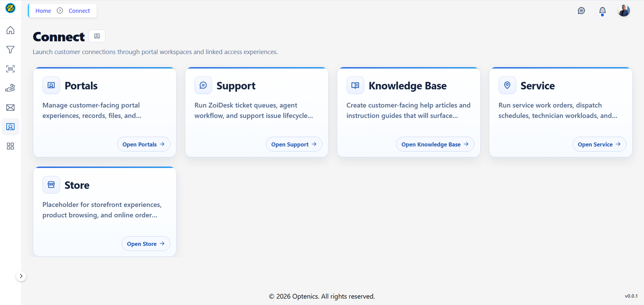Open the barcode scanner sidebar icon

click(x=10, y=69)
